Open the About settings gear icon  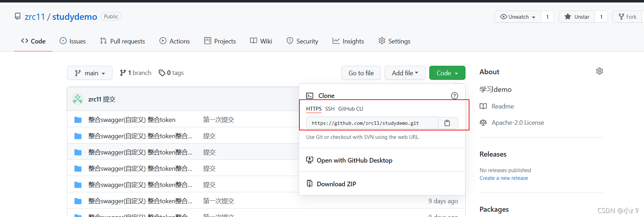tap(600, 71)
